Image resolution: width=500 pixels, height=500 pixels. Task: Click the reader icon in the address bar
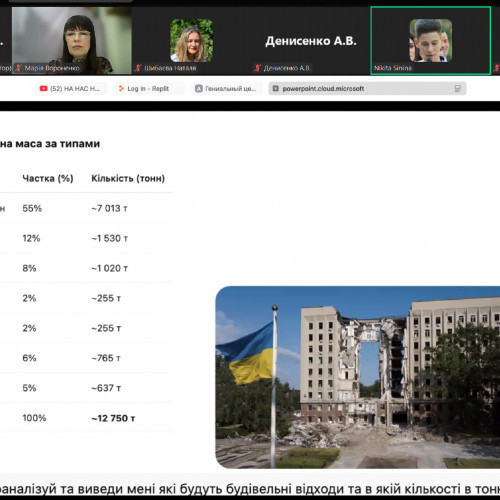[x=458, y=89]
